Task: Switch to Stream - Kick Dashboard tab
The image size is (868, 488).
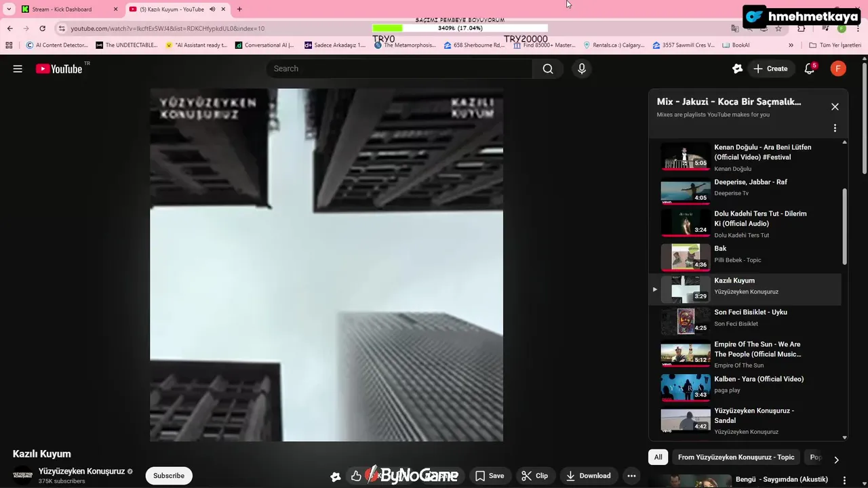Action: pos(68,9)
